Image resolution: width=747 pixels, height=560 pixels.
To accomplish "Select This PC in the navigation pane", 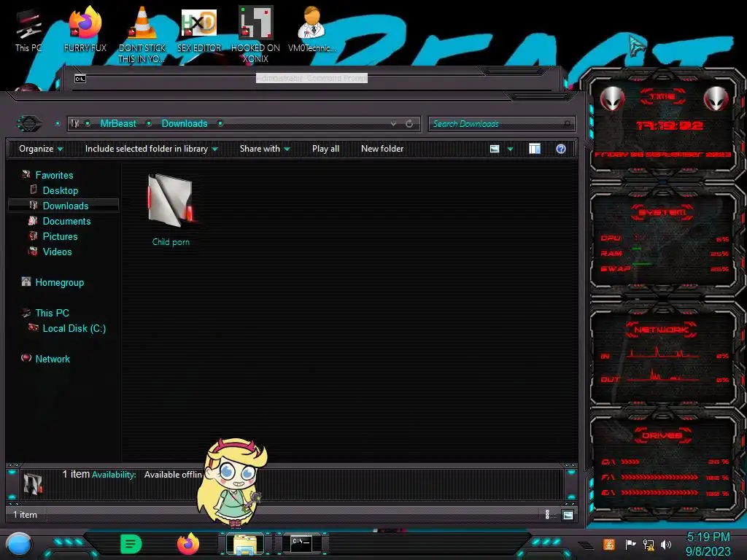I will coord(52,313).
